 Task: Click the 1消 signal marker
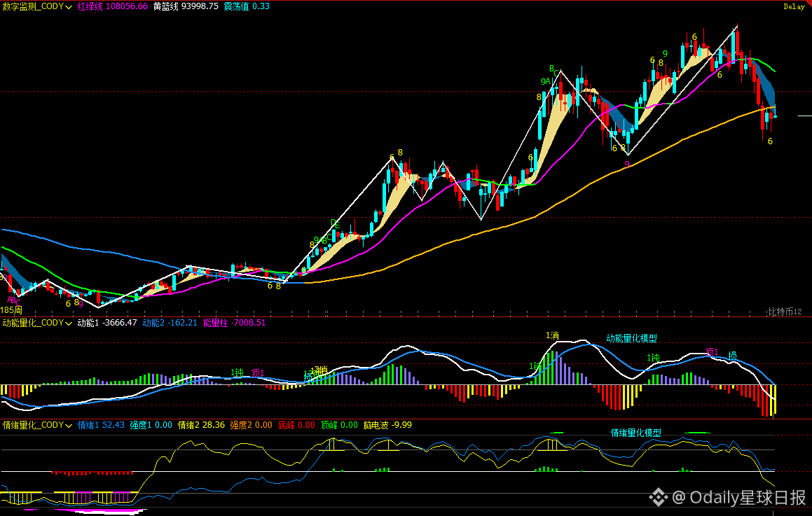(552, 335)
